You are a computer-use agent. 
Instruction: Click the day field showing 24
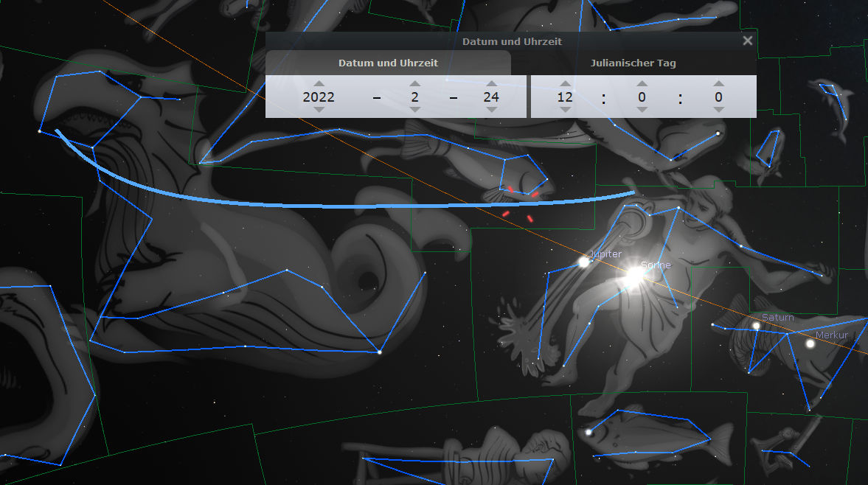[491, 97]
